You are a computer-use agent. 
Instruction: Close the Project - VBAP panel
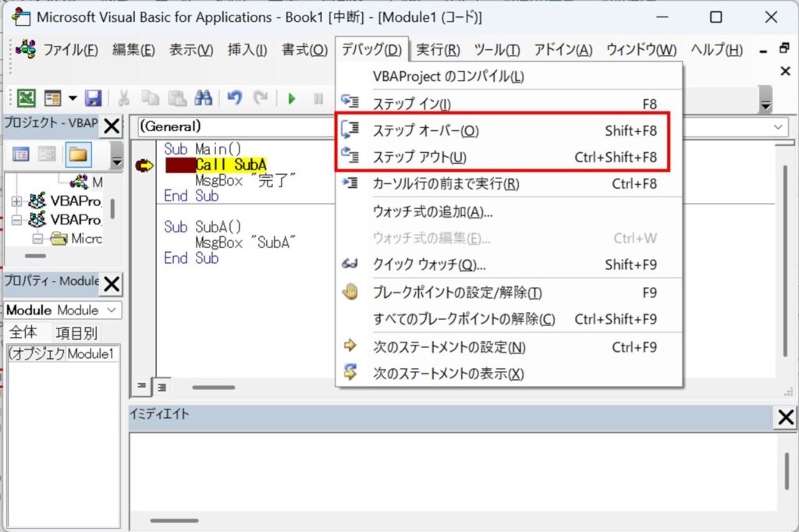(112, 126)
